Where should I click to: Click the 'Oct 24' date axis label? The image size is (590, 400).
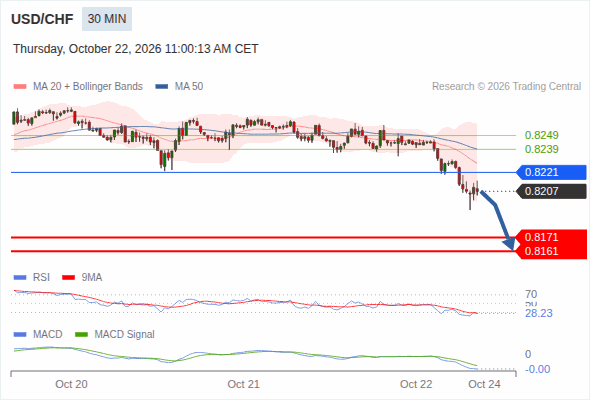pos(484,384)
